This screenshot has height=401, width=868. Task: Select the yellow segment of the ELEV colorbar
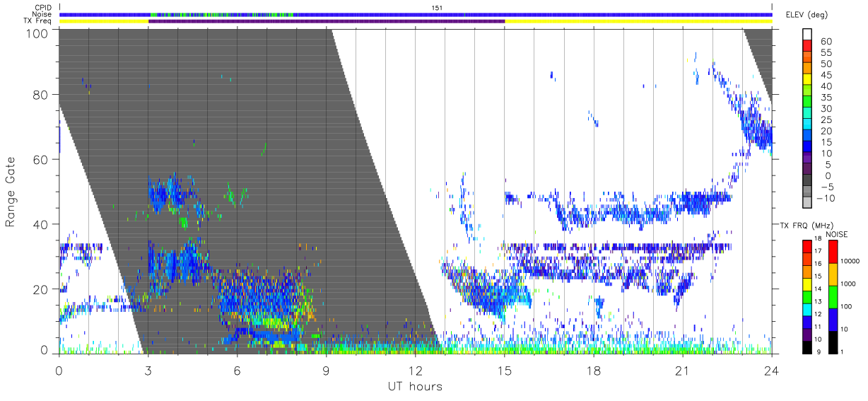(x=809, y=81)
